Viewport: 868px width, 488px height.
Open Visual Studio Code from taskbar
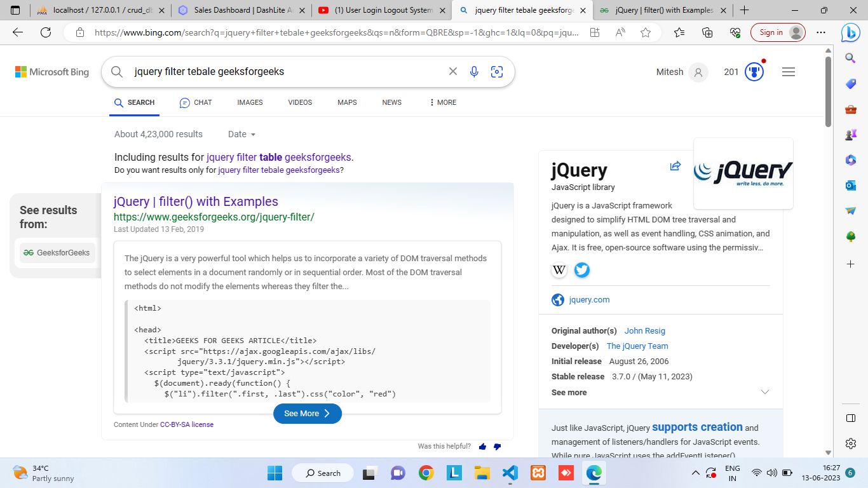click(510, 473)
